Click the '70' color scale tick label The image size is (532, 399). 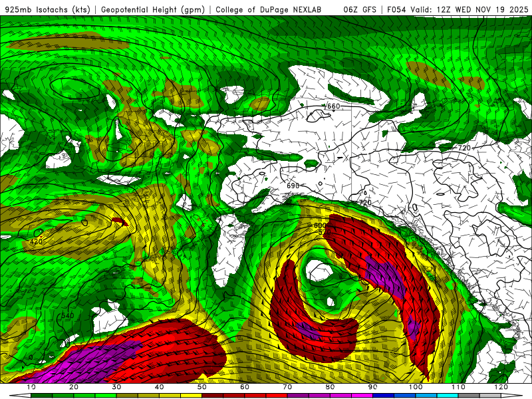287,387
